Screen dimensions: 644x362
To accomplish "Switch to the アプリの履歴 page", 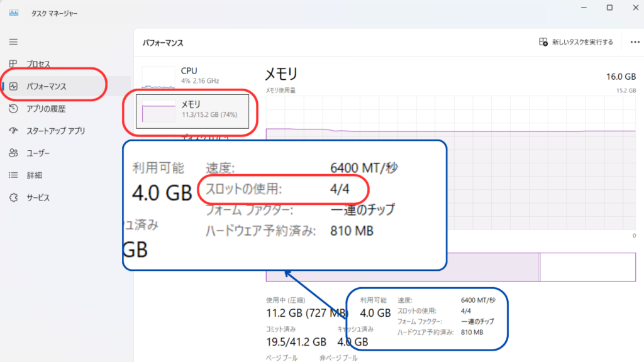I will click(46, 109).
